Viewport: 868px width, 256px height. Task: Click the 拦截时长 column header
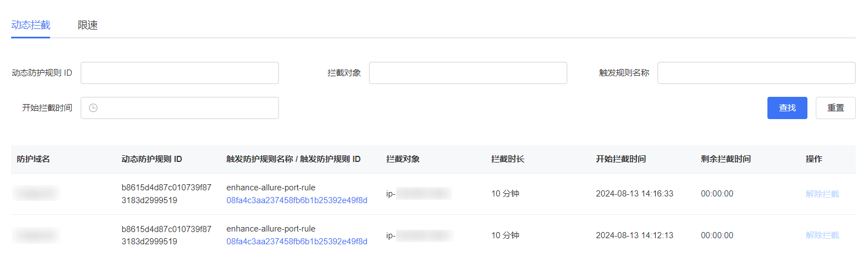[x=507, y=159]
